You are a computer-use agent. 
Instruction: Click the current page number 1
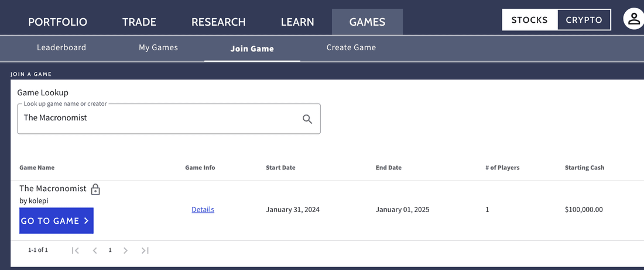[110, 250]
